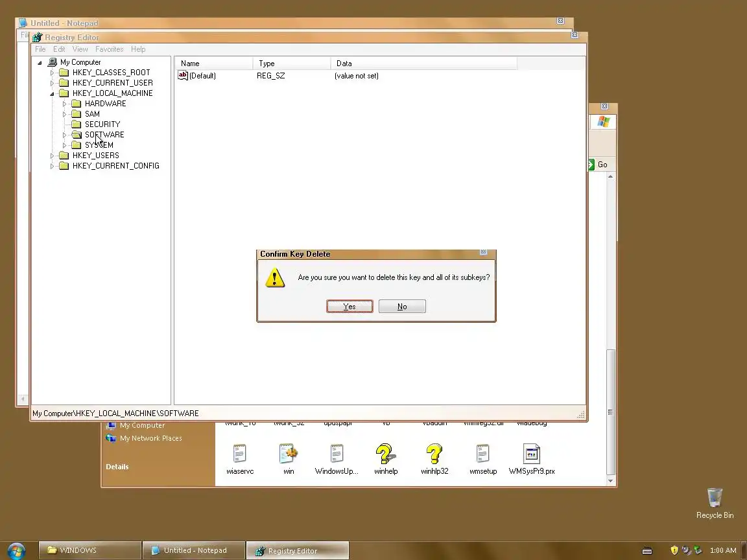
Task: Open the Registry Editor Edit menu
Action: [x=59, y=49]
